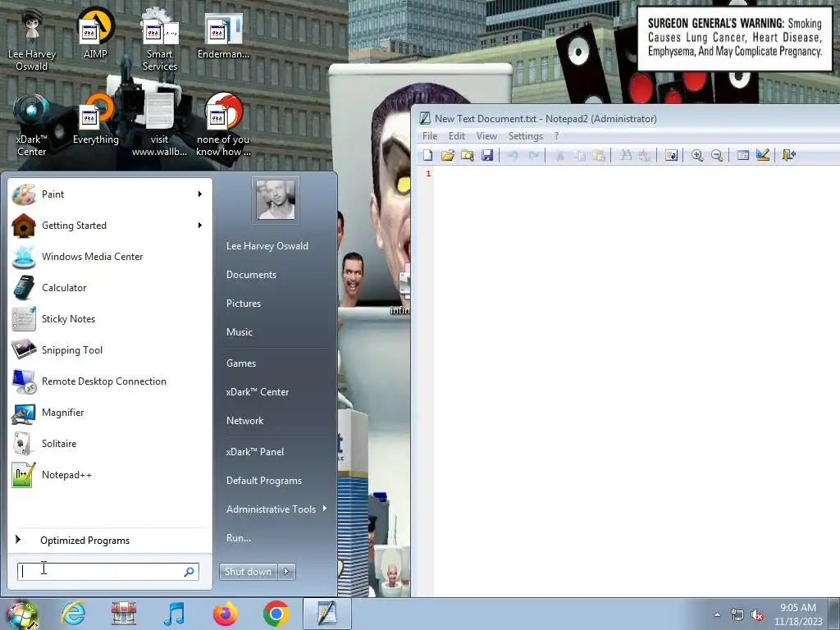Open Sticky Notes from the Start menu
The height and width of the screenshot is (630, 840).
[x=110, y=319]
